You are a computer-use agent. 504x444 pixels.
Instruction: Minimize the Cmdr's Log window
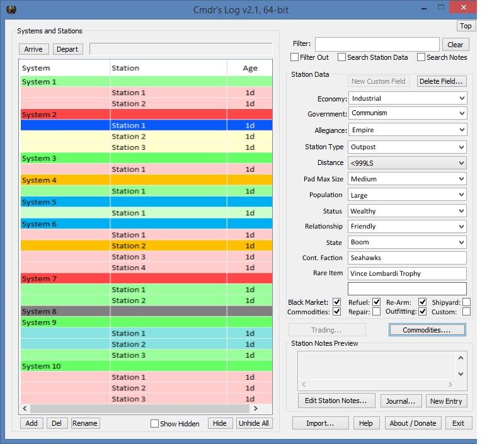(424, 8)
